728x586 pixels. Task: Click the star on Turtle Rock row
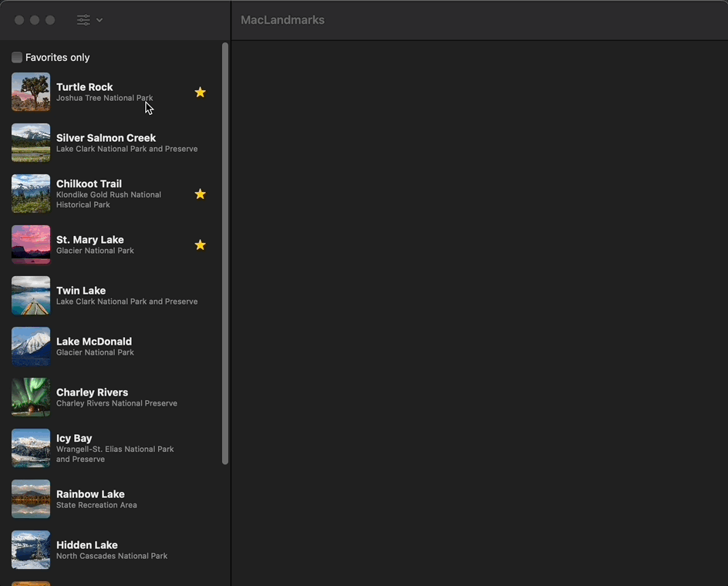pos(200,93)
